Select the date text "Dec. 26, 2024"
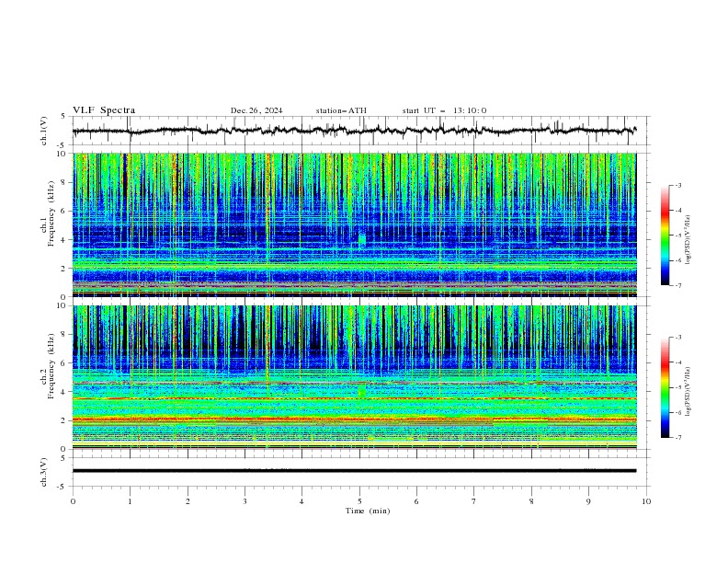728x563 pixels. (256, 110)
